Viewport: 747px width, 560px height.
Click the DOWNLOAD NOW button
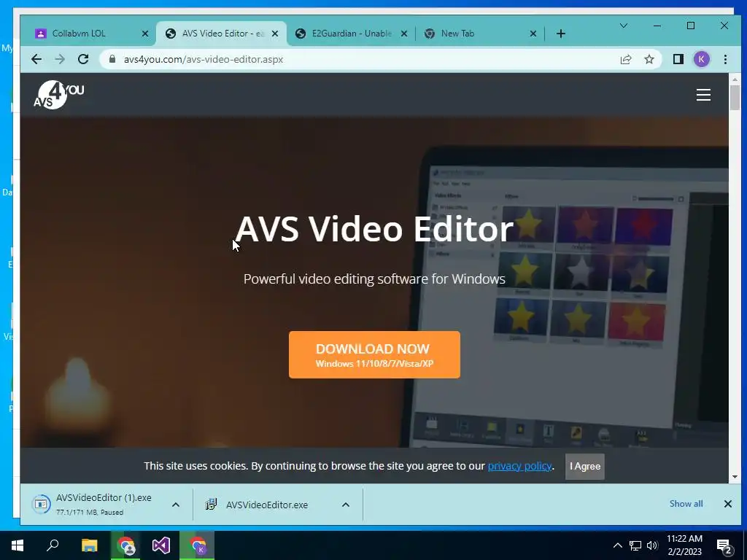click(374, 355)
